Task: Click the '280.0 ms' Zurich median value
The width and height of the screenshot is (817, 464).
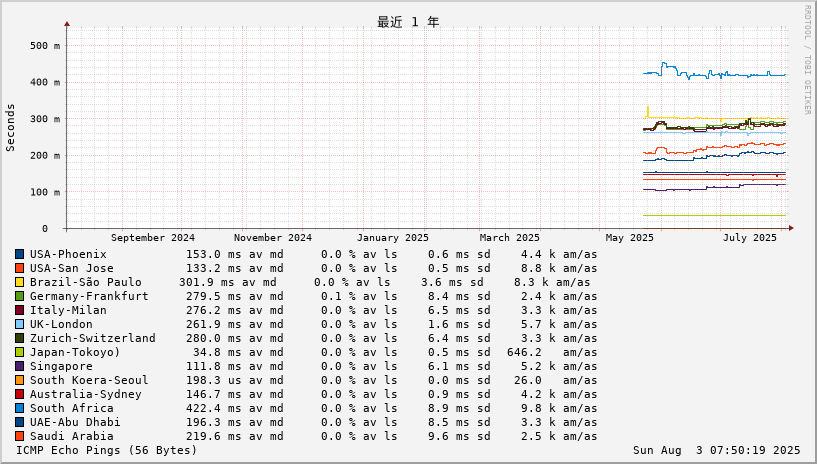Action: (x=214, y=338)
